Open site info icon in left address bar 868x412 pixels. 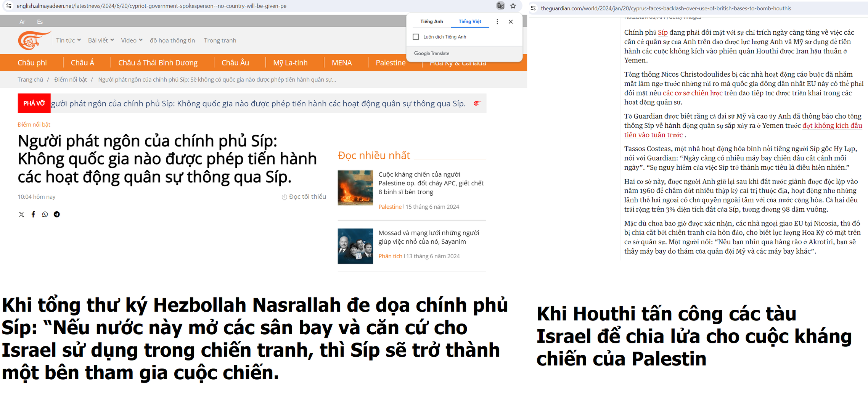[x=8, y=6]
